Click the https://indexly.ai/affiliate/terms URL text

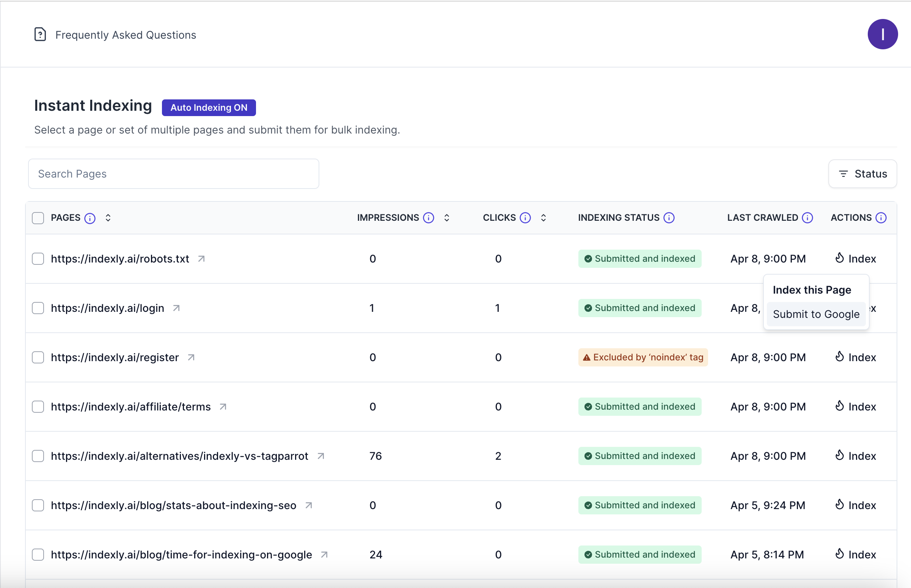130,407
